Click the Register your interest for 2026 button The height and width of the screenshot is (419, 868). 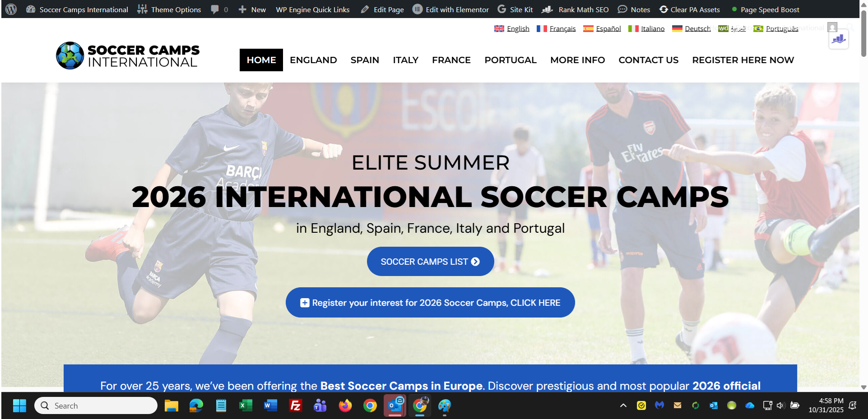tap(430, 303)
